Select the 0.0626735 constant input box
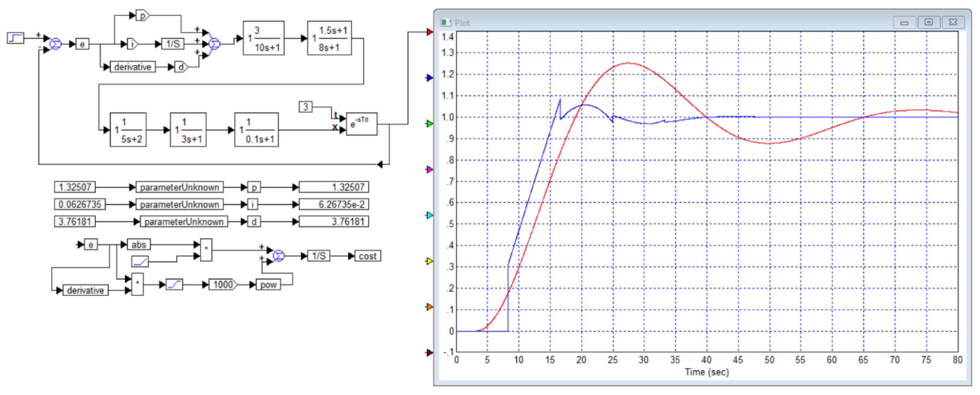The height and width of the screenshot is (395, 980). [80, 204]
